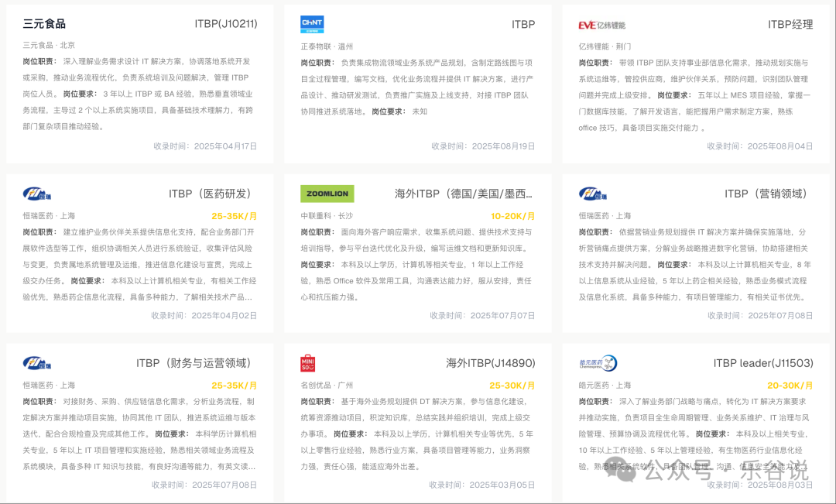Click the 名创优品 · 广州 location text

coord(327,385)
